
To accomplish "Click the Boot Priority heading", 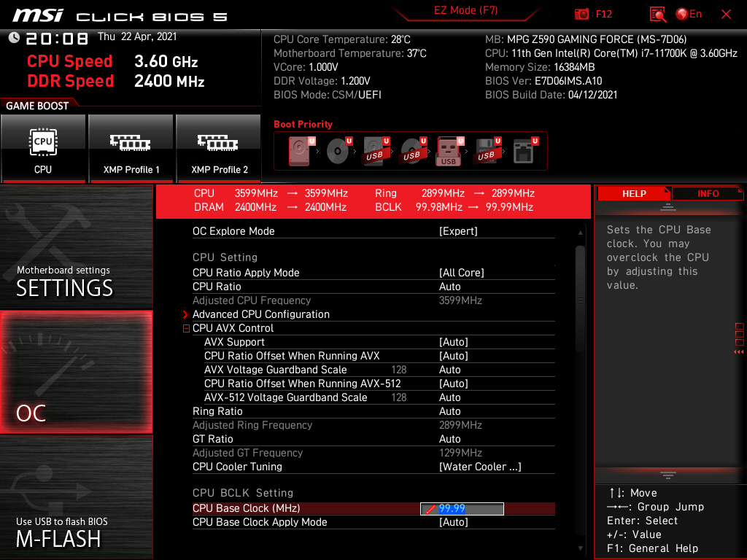I will (x=303, y=124).
